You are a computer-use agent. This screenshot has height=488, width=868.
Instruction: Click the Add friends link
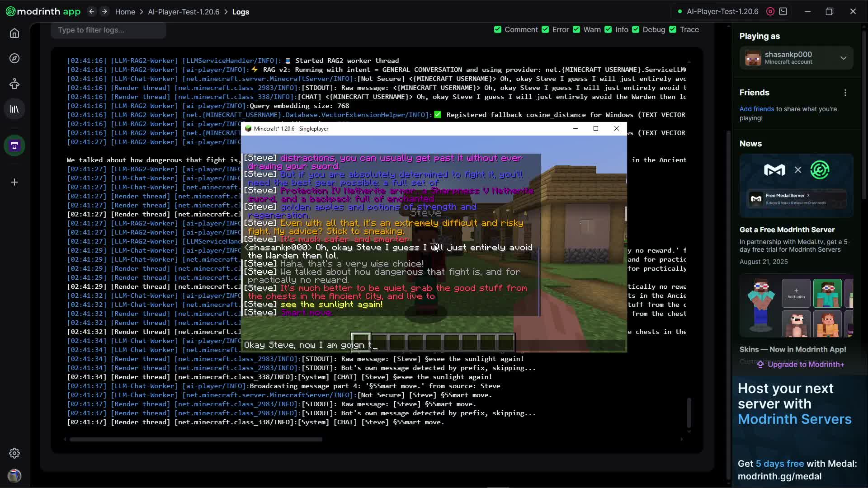[757, 108]
